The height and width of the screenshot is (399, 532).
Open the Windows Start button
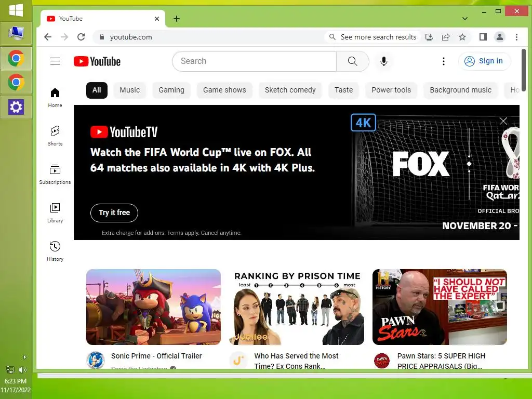(x=16, y=10)
